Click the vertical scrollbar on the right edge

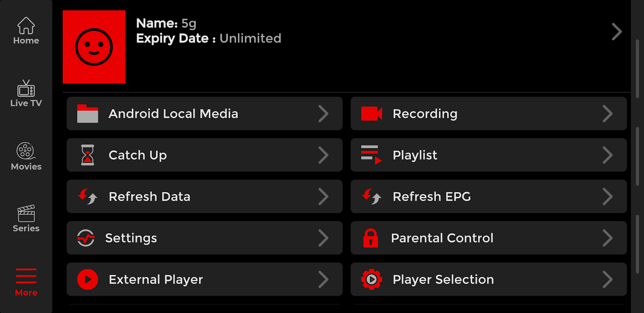point(637,156)
